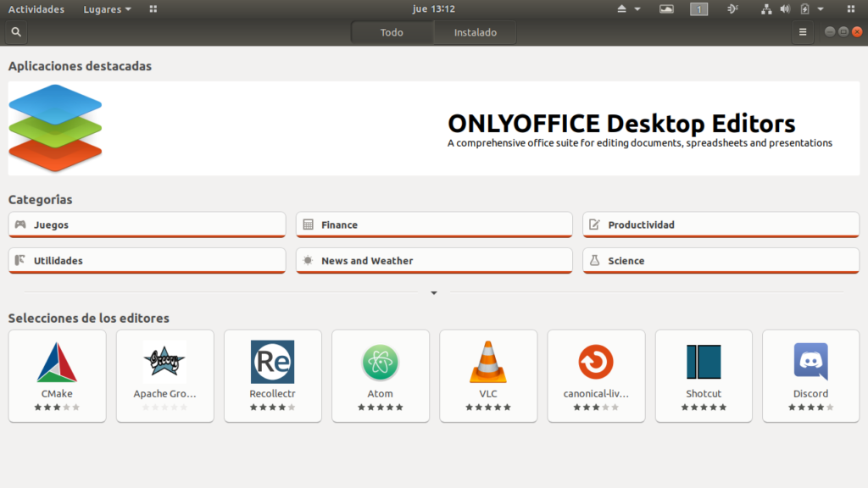The width and height of the screenshot is (868, 488).
Task: Open the VLC media player tile
Action: pyautogui.click(x=488, y=376)
